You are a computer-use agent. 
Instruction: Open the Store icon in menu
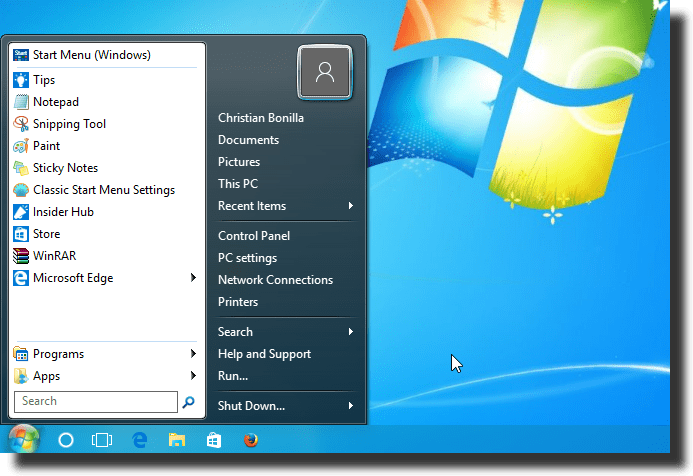21,234
